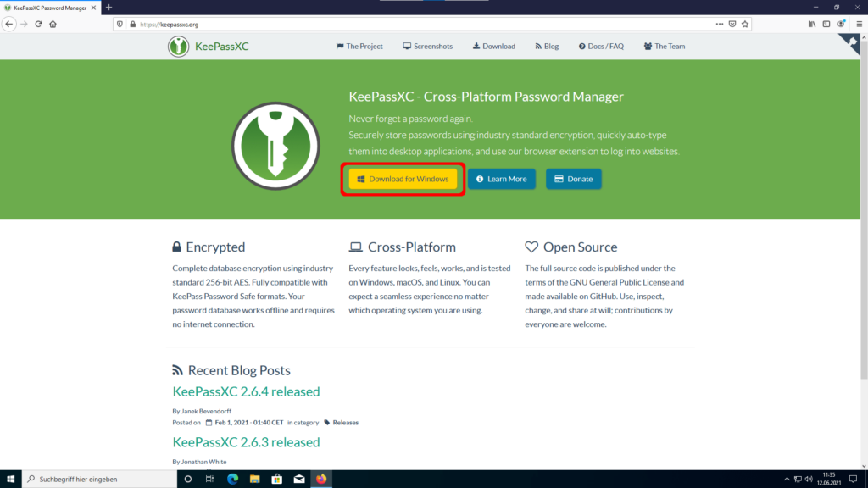Click the Donate button
This screenshot has height=488, width=868.
[574, 179]
